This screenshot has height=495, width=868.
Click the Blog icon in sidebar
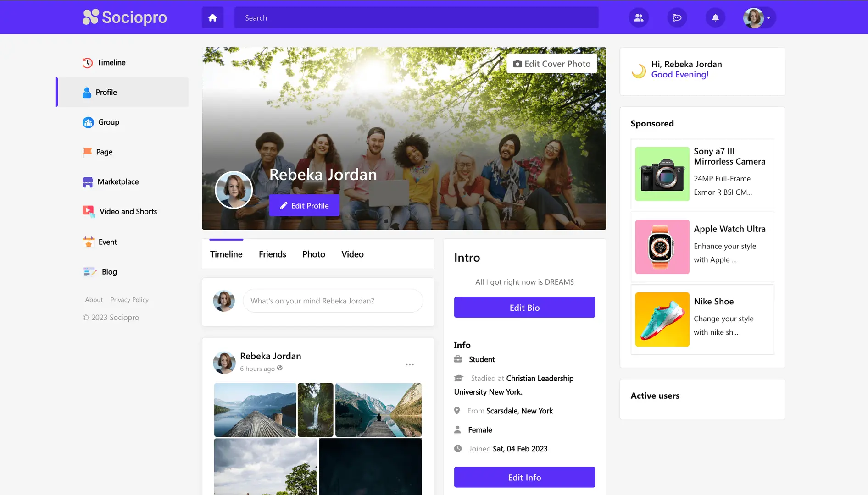[89, 272]
